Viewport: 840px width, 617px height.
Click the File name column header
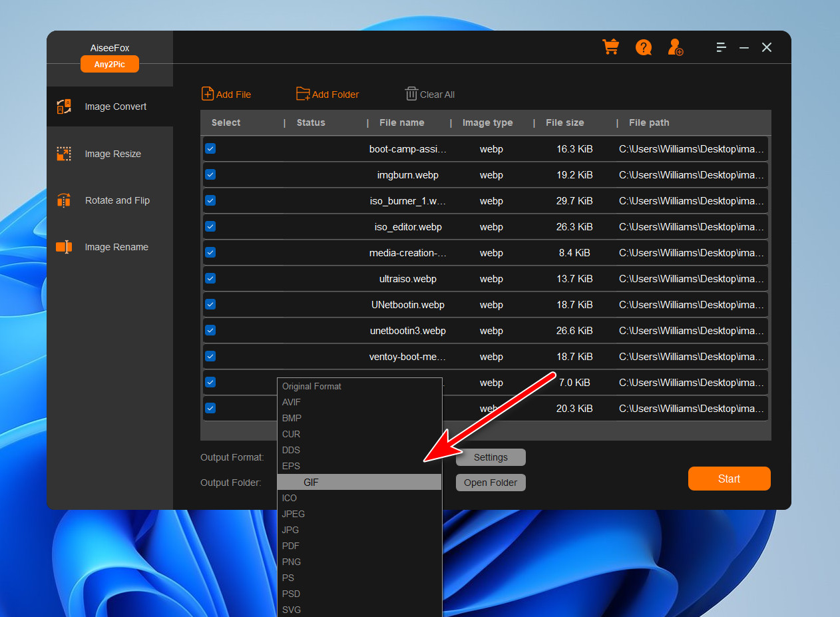click(x=402, y=122)
